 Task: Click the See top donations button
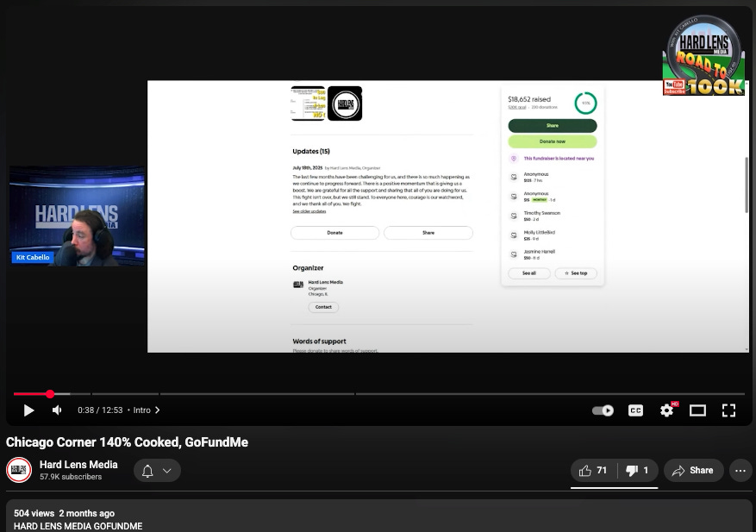(x=576, y=273)
